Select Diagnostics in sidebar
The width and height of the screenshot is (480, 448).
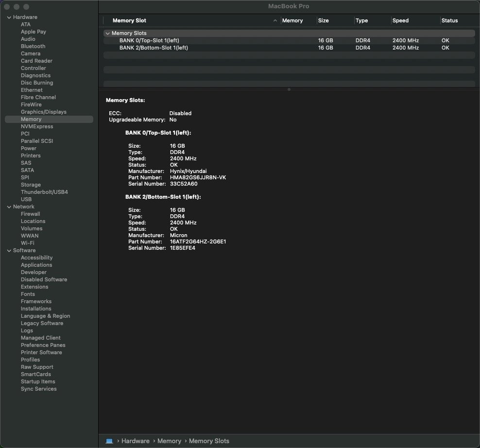(x=35, y=76)
